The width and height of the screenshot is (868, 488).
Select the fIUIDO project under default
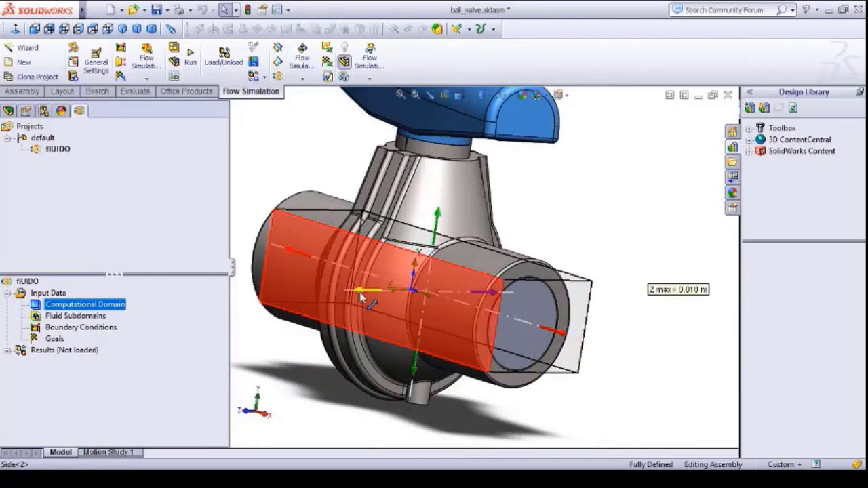[x=58, y=149]
